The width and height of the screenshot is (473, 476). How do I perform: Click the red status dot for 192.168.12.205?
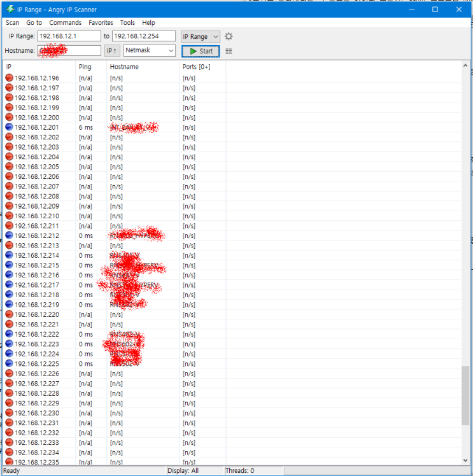pyautogui.click(x=9, y=166)
